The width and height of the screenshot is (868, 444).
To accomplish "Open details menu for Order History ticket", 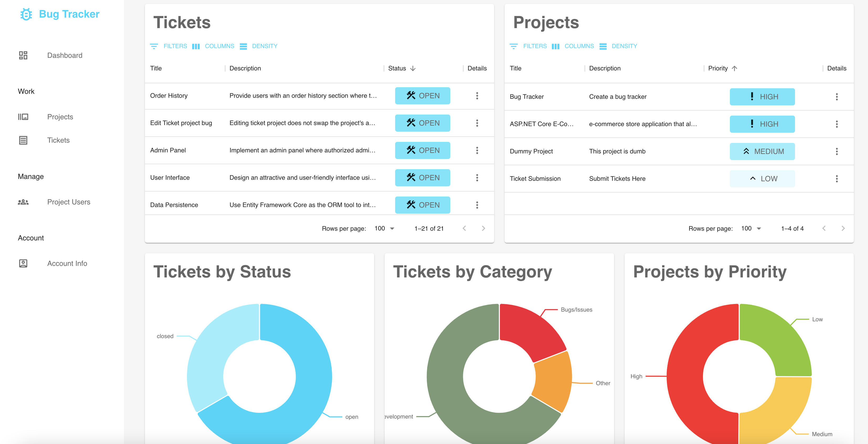I will point(477,96).
